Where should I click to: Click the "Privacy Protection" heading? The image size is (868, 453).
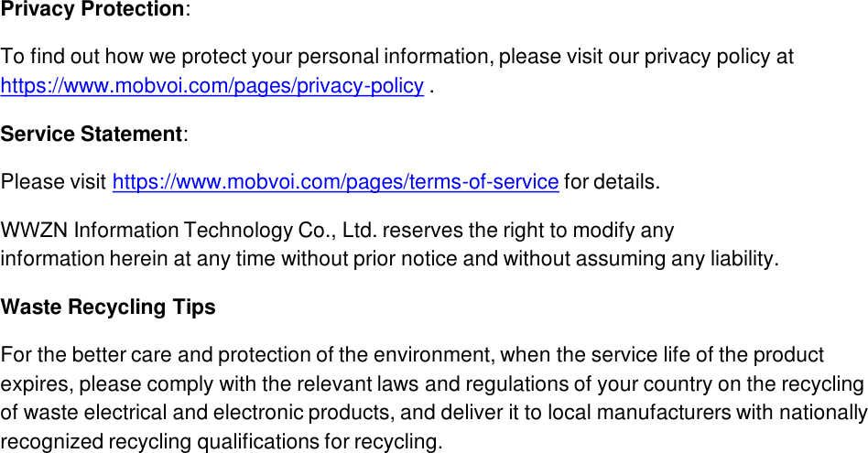click(92, 10)
